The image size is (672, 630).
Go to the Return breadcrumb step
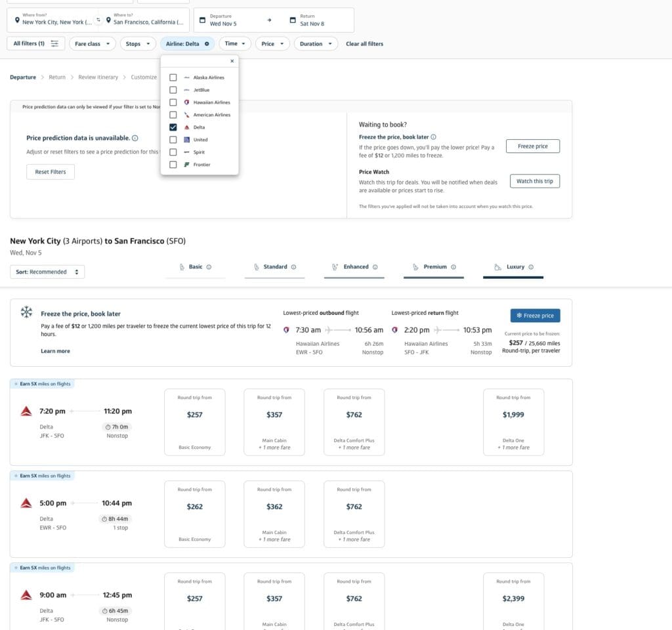[57, 77]
